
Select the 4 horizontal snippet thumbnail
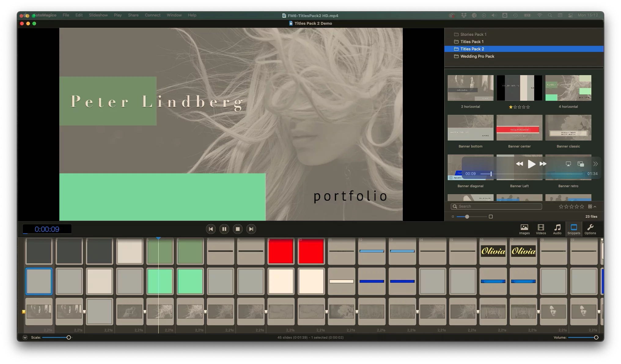point(568,88)
